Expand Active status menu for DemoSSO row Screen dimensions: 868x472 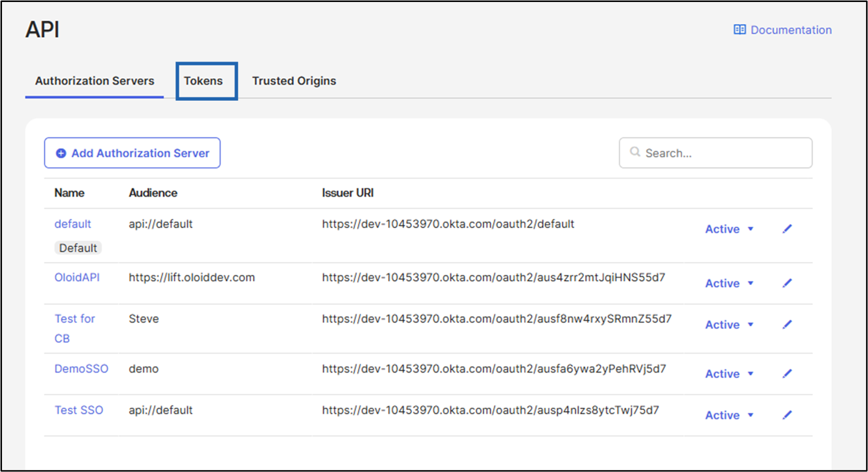click(x=729, y=374)
